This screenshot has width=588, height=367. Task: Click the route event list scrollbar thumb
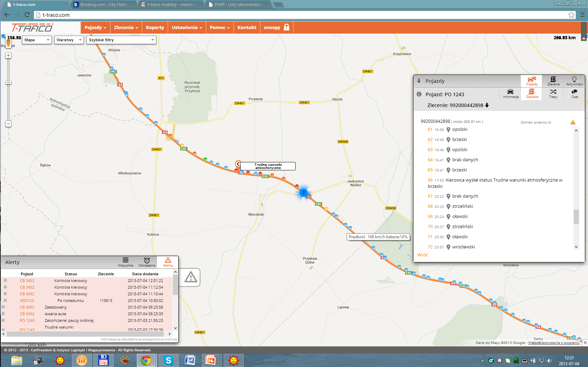coord(576,217)
